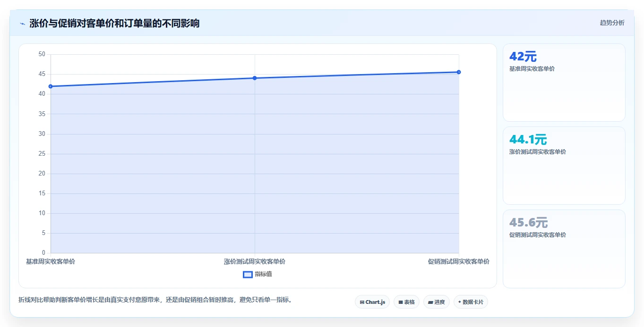Click the lightning icon before the title
This screenshot has height=327, width=644.
(22, 23)
